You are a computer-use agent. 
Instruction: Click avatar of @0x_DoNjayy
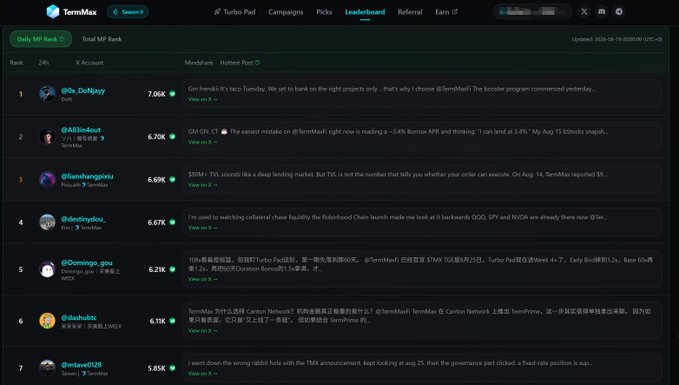47,94
